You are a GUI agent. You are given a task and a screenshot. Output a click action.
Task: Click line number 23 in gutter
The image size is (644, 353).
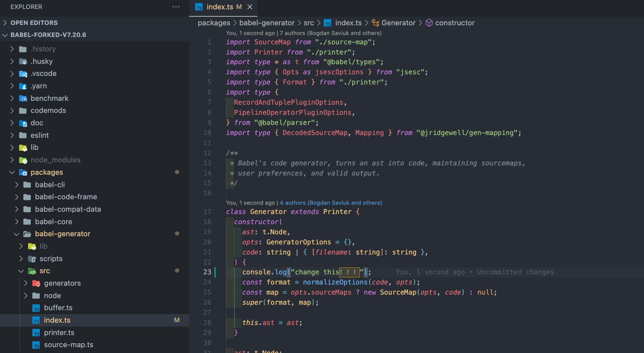[207, 272]
